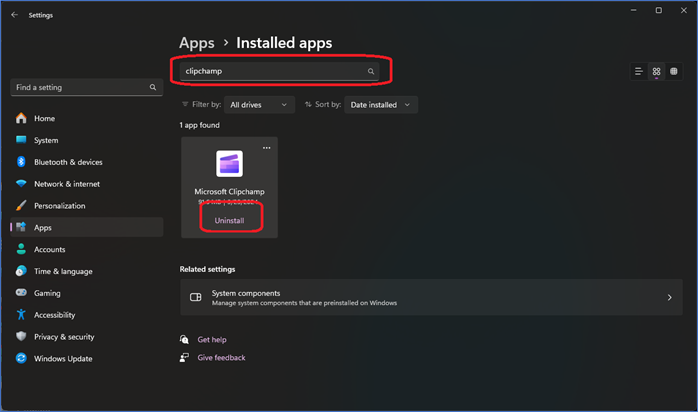Click the Get help headset icon
Image resolution: width=698 pixels, height=412 pixels.
pyautogui.click(x=184, y=339)
